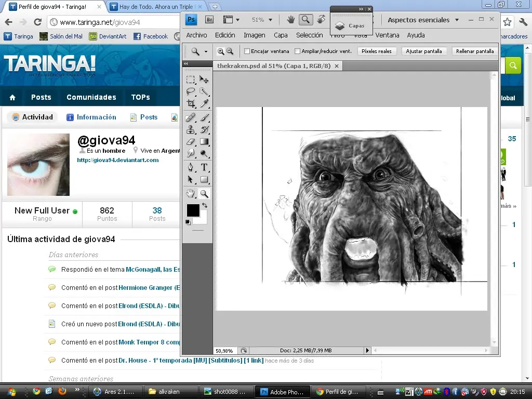Open the alkraken folder in taskbar

(170, 392)
